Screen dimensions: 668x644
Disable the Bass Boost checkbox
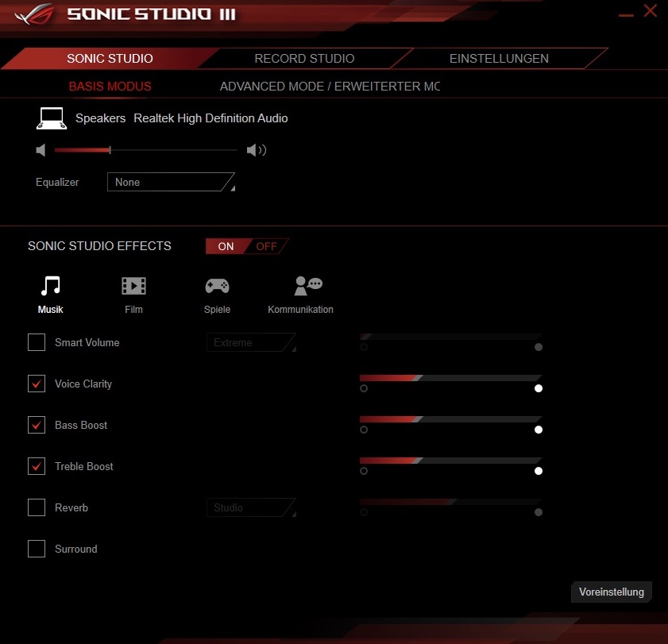(x=37, y=425)
